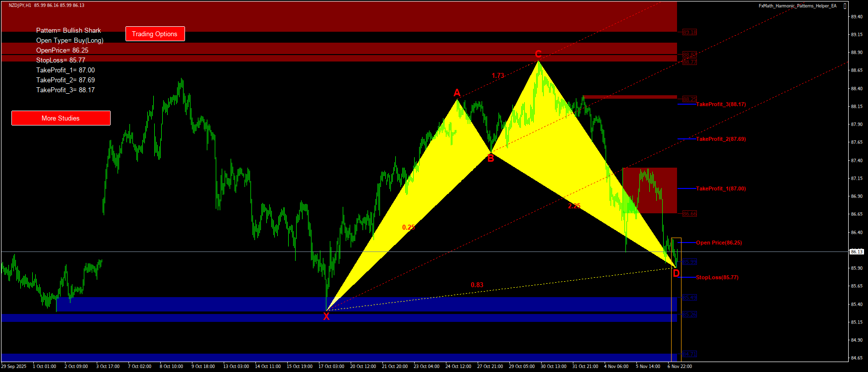Click the 85.49 support price tag

[x=689, y=298]
